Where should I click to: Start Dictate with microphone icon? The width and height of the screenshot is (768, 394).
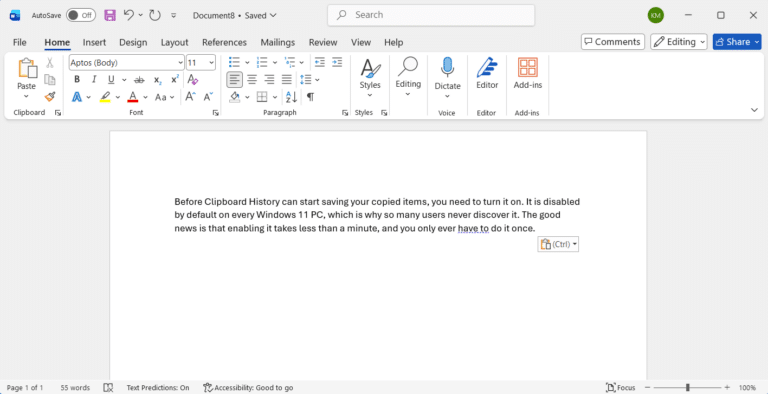447,67
